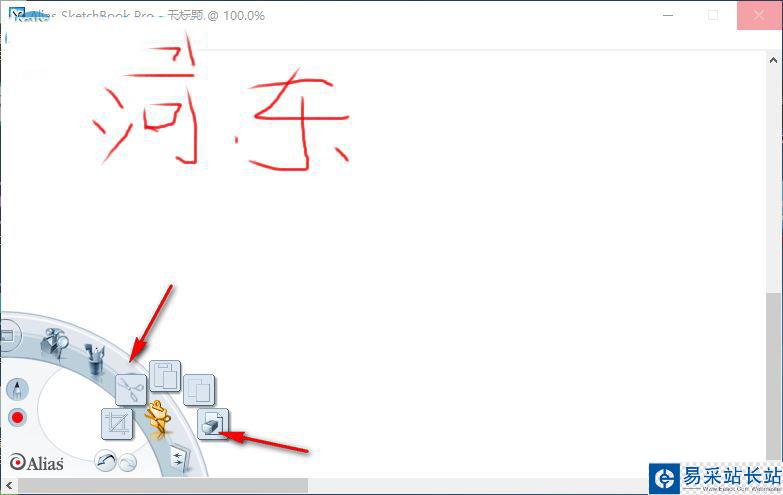Image resolution: width=783 pixels, height=495 pixels.
Task: Click the horizontal scrollbar thumb
Action: tap(163, 485)
